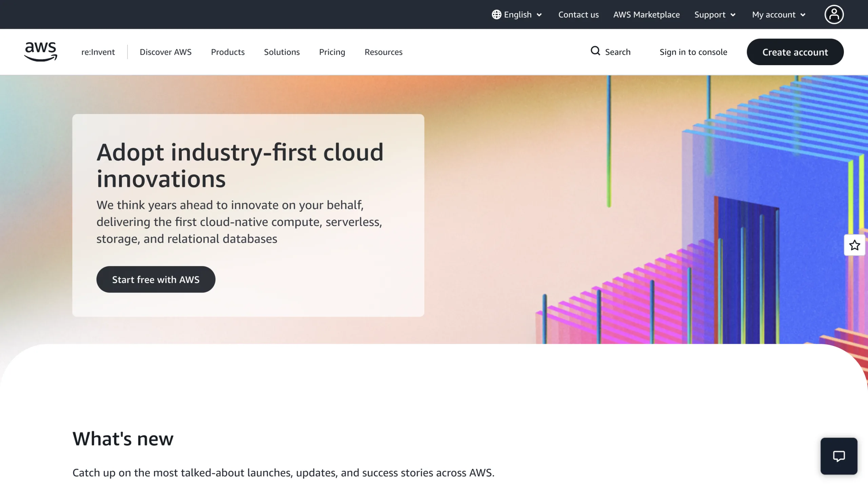Expand the My account dropdown
The height and width of the screenshot is (490, 868).
(779, 15)
